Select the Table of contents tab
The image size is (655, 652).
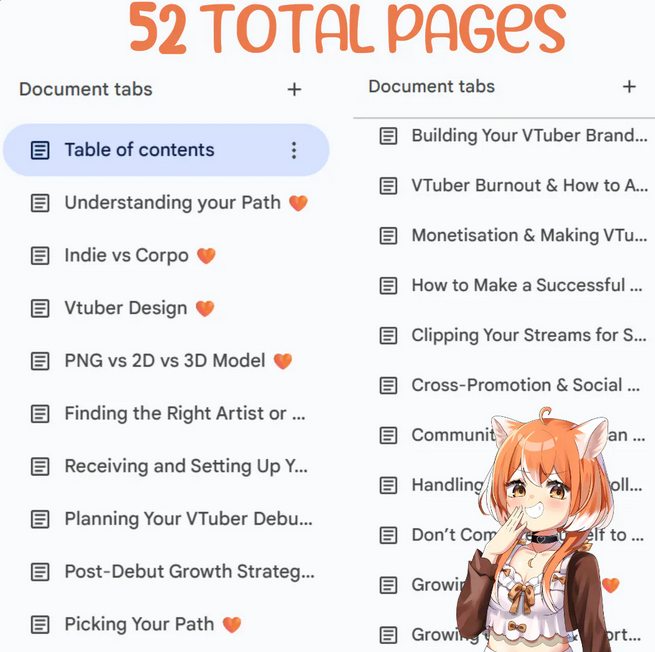166,150
